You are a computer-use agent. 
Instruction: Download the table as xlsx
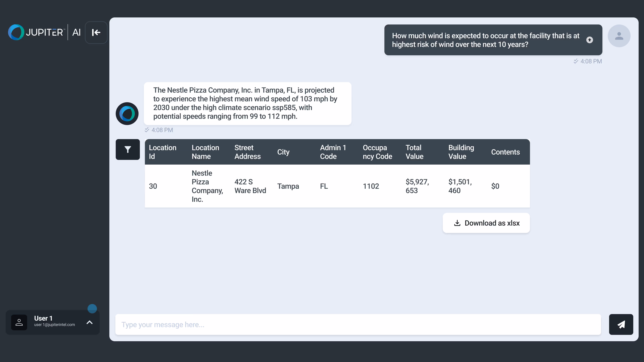click(486, 223)
